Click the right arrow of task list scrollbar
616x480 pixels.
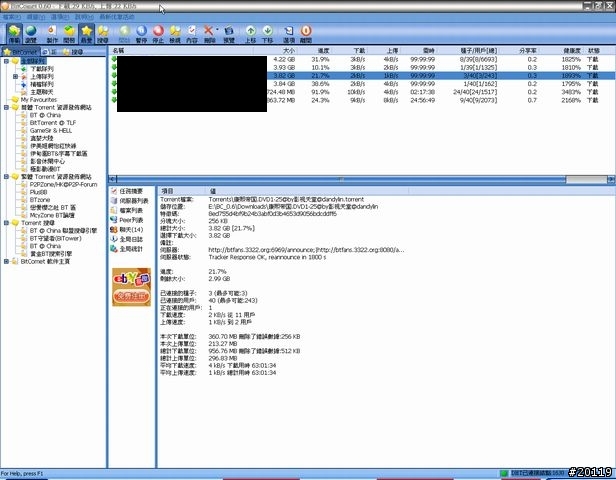click(x=611, y=179)
